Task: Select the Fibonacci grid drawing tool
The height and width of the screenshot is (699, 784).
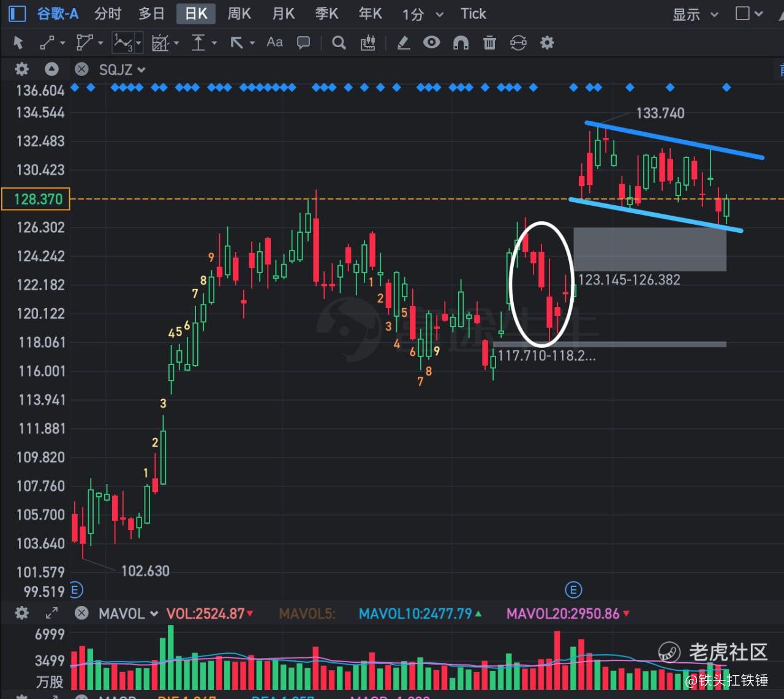Action: click(x=159, y=42)
